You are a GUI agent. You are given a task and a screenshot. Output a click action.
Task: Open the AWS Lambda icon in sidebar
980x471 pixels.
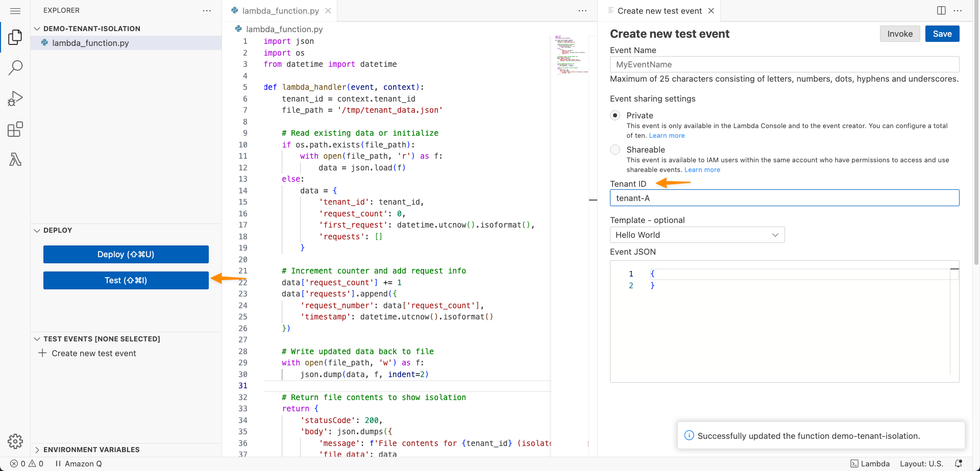(x=15, y=160)
